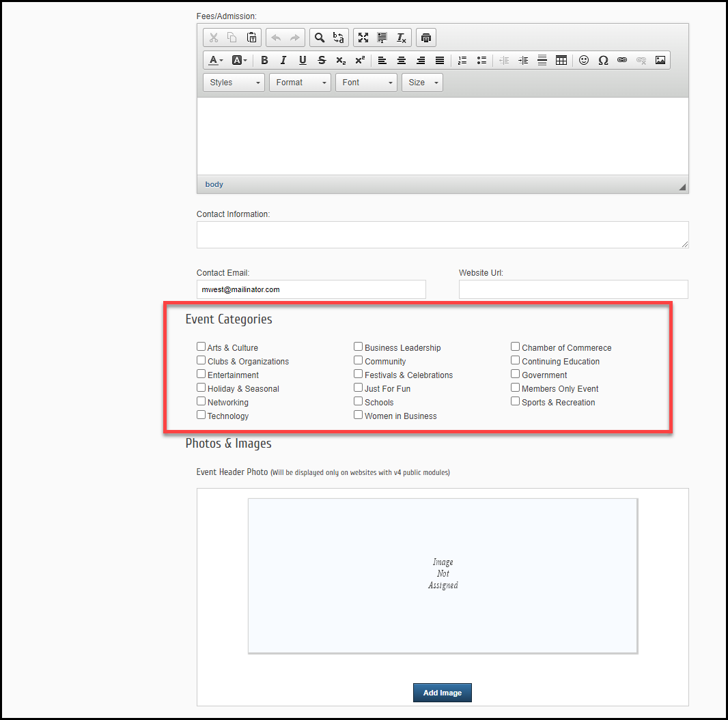Insert a table icon
This screenshot has height=720, width=728.
tap(561, 60)
